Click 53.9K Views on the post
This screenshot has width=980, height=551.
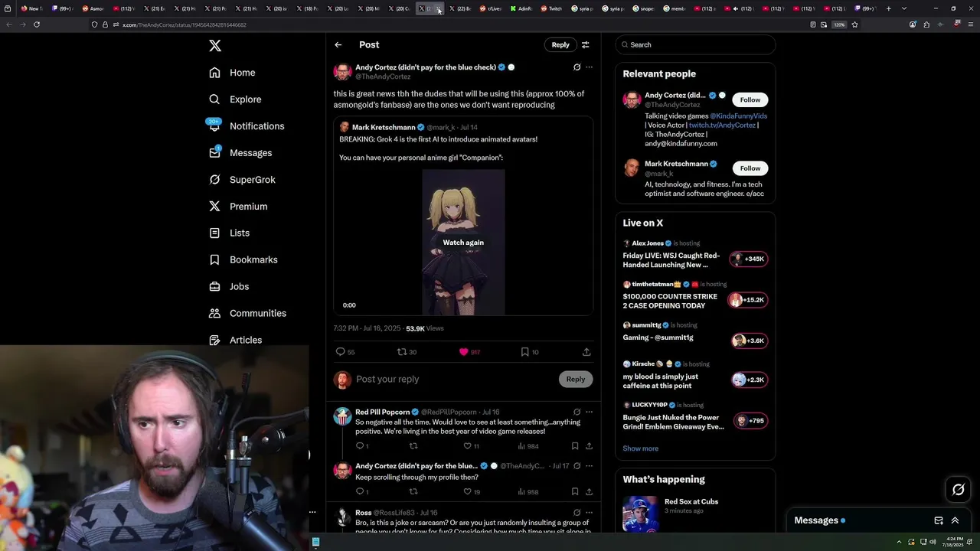pyautogui.click(x=424, y=328)
